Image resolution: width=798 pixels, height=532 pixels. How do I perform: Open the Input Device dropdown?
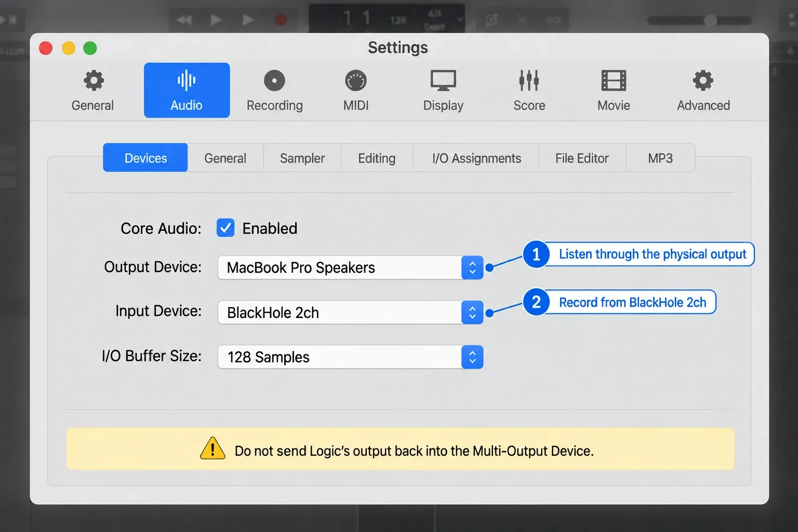(350, 312)
